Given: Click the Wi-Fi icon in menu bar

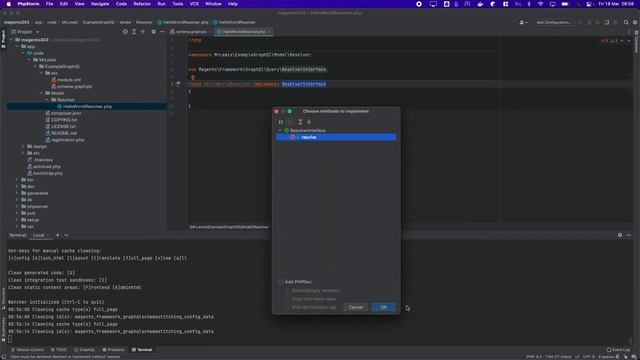Looking at the screenshot, I should (540, 4).
